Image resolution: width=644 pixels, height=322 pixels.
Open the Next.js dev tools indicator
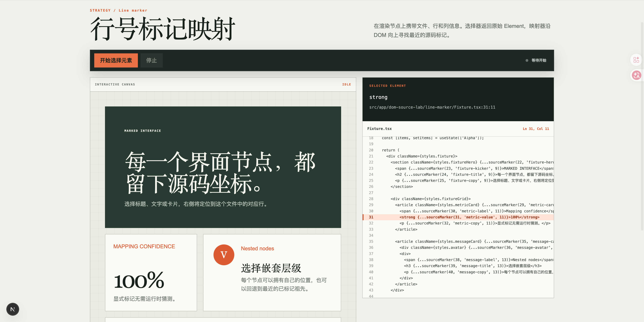tap(13, 309)
